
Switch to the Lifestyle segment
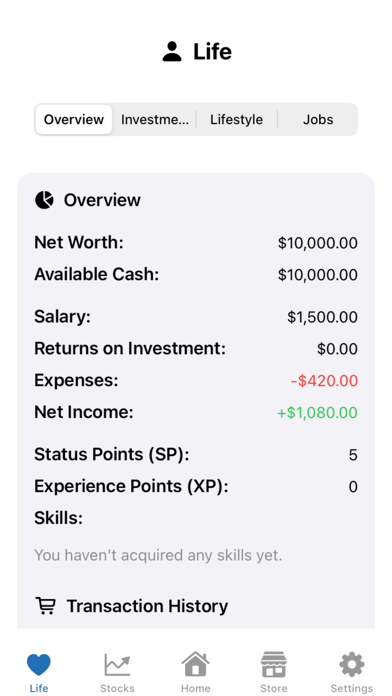pos(237,119)
